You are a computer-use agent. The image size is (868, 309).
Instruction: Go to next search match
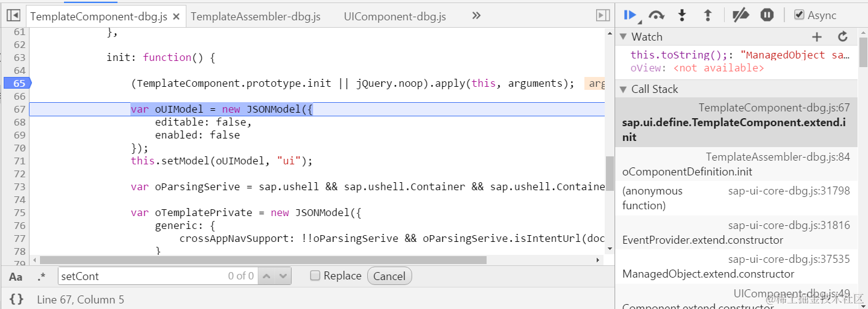click(x=283, y=276)
